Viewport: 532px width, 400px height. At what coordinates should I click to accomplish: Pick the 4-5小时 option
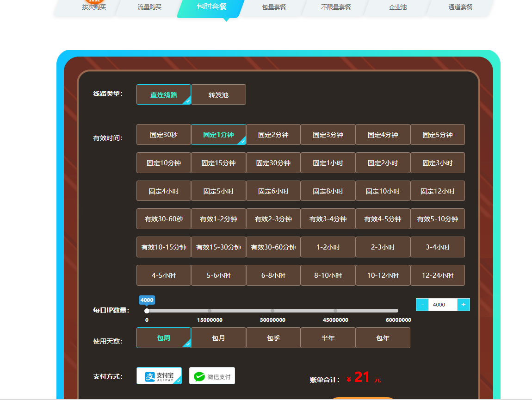click(164, 275)
